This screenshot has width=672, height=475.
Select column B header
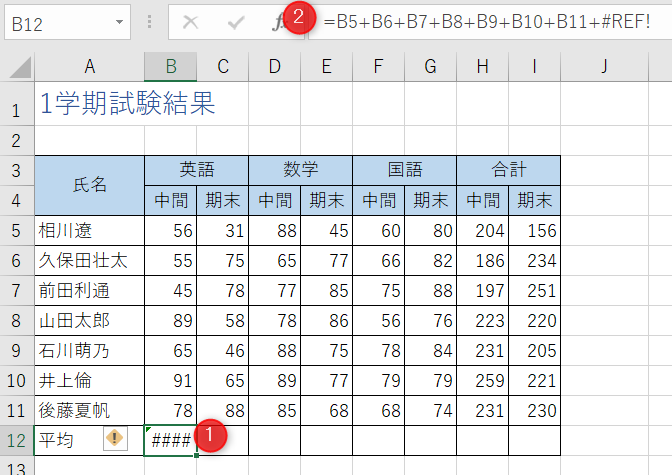coord(171,67)
